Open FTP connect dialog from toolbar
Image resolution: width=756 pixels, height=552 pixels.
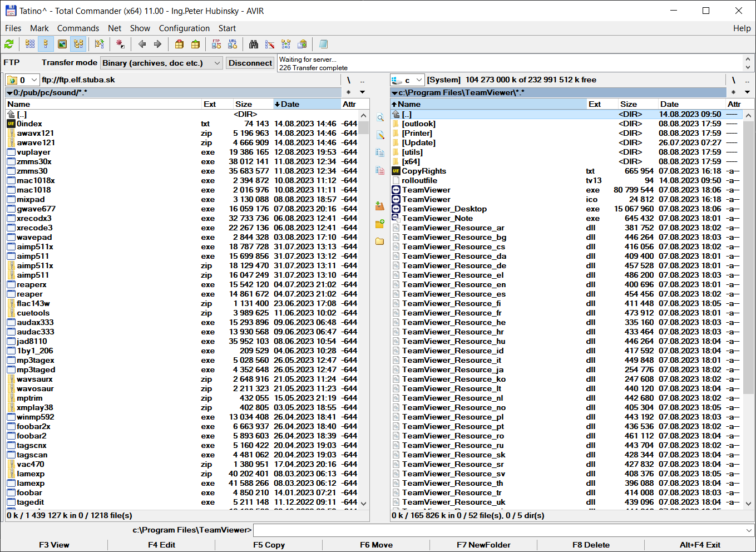216,44
